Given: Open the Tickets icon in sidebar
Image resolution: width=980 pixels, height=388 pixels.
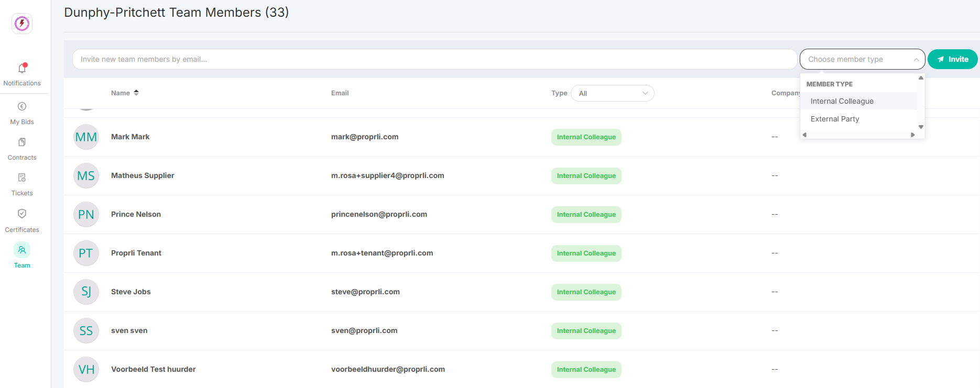Looking at the screenshot, I should click(x=22, y=178).
